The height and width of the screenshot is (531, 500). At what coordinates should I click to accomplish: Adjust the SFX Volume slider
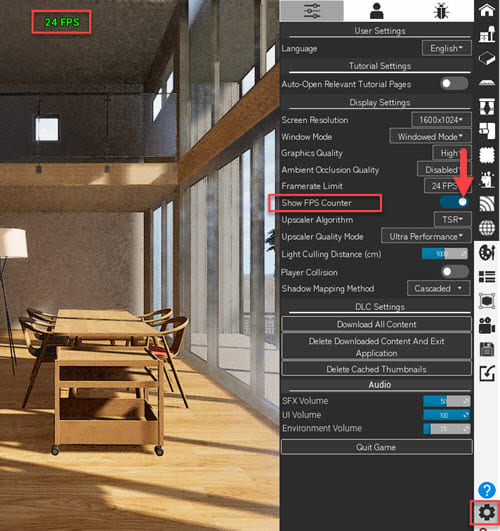point(447,401)
